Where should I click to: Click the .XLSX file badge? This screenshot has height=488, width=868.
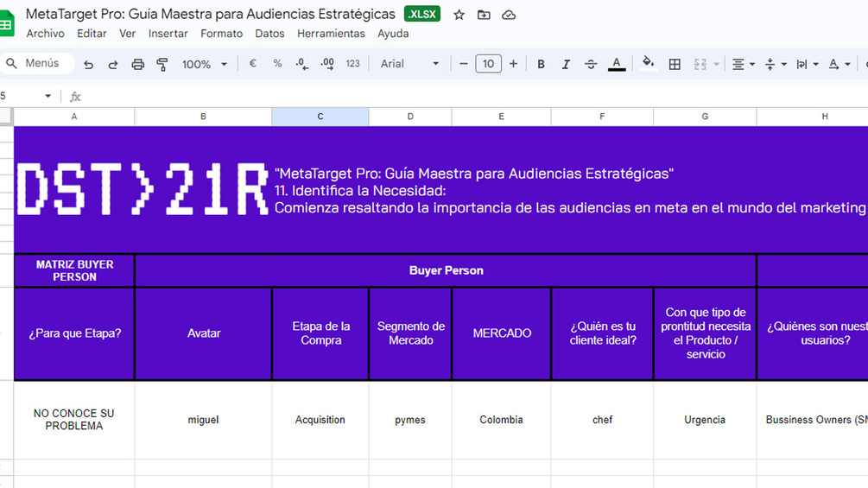click(422, 14)
